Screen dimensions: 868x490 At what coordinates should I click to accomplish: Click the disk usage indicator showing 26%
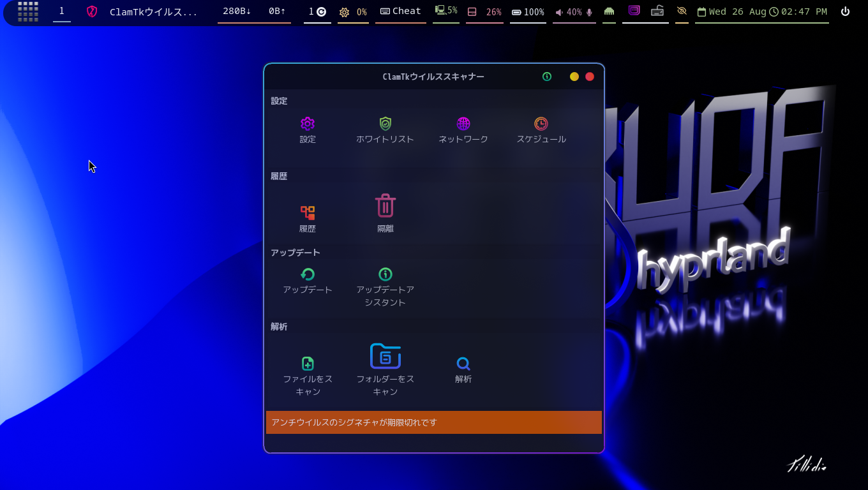click(484, 12)
